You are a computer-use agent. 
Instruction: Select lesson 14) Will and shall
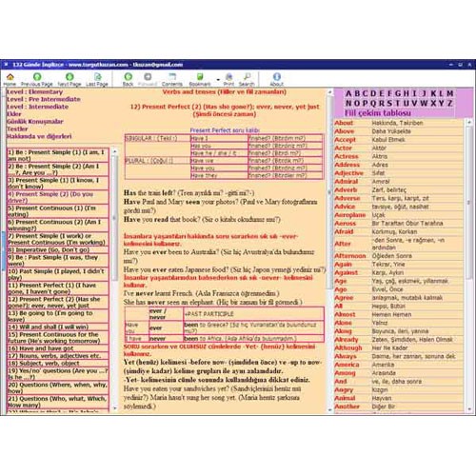tap(57, 327)
